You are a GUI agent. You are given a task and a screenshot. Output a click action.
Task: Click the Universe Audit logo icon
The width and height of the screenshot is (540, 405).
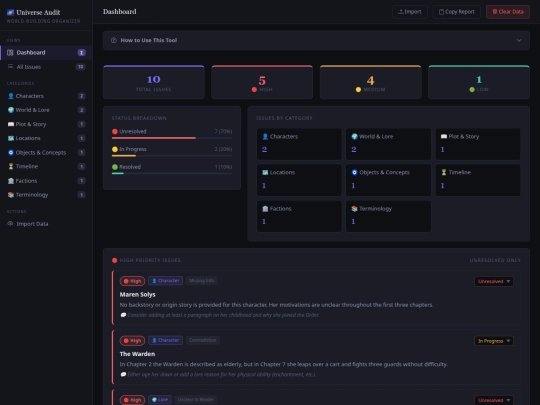11,12
